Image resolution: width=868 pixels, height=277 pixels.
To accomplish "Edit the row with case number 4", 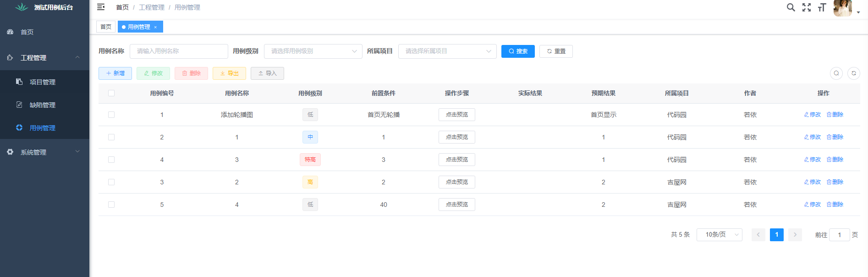I will 813,160.
